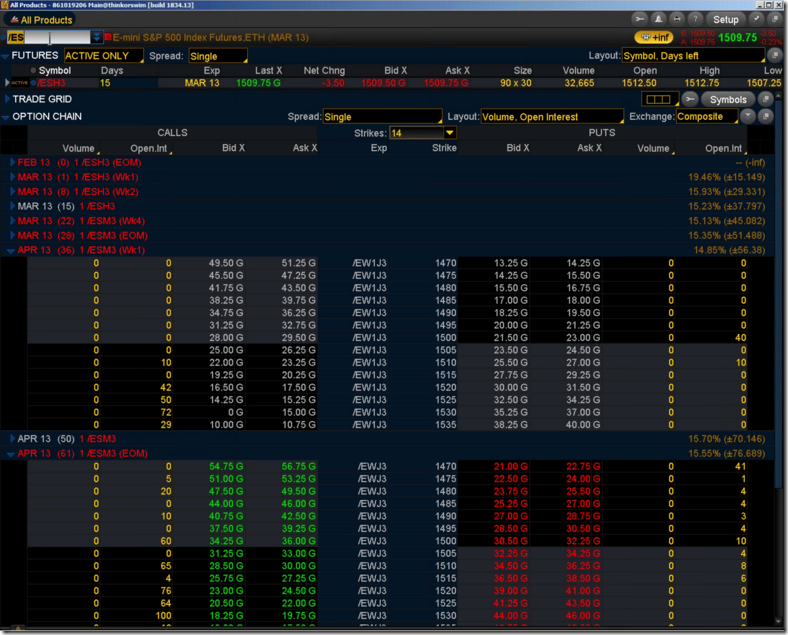Open the wrench settings icon beside the Setup button
The image size is (788, 635).
tap(640, 19)
